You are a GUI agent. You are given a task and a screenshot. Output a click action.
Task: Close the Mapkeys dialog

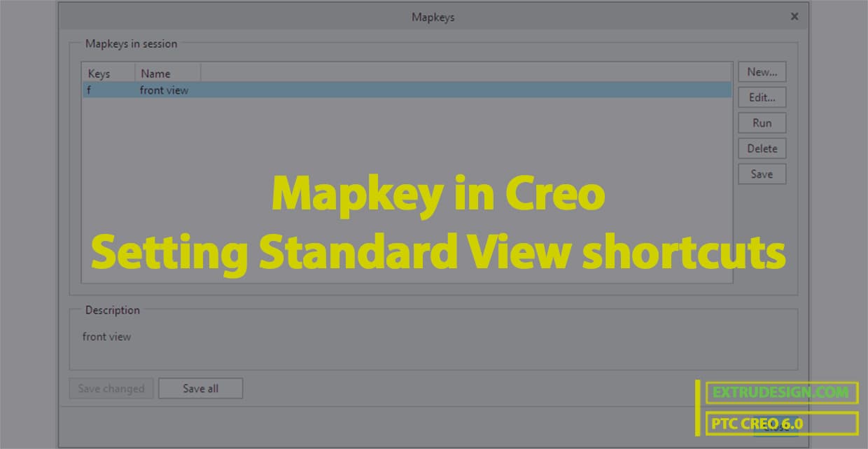click(x=794, y=16)
